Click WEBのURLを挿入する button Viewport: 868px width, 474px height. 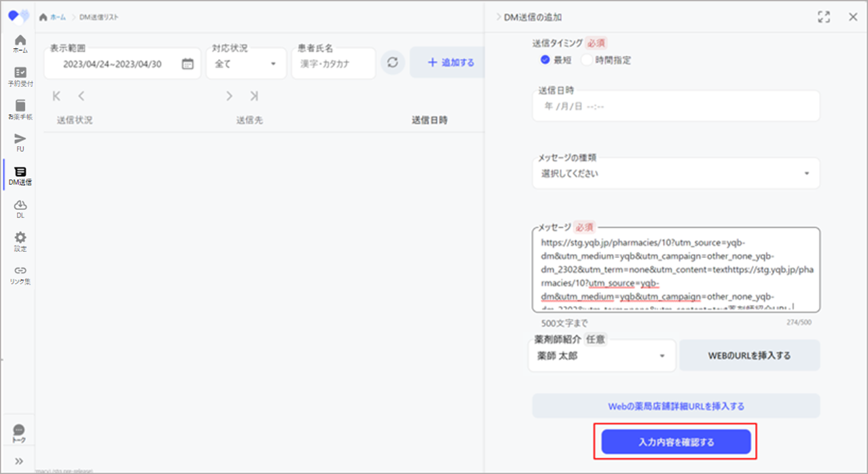tap(749, 355)
